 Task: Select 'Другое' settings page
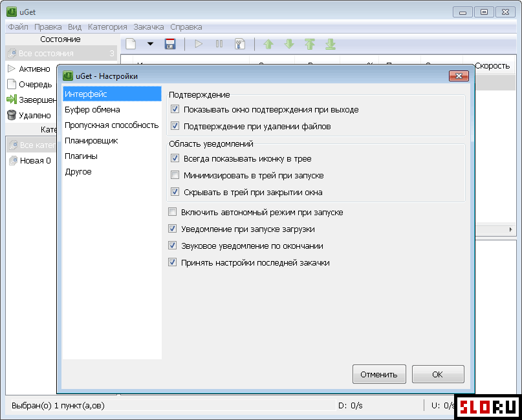pyautogui.click(x=112, y=172)
